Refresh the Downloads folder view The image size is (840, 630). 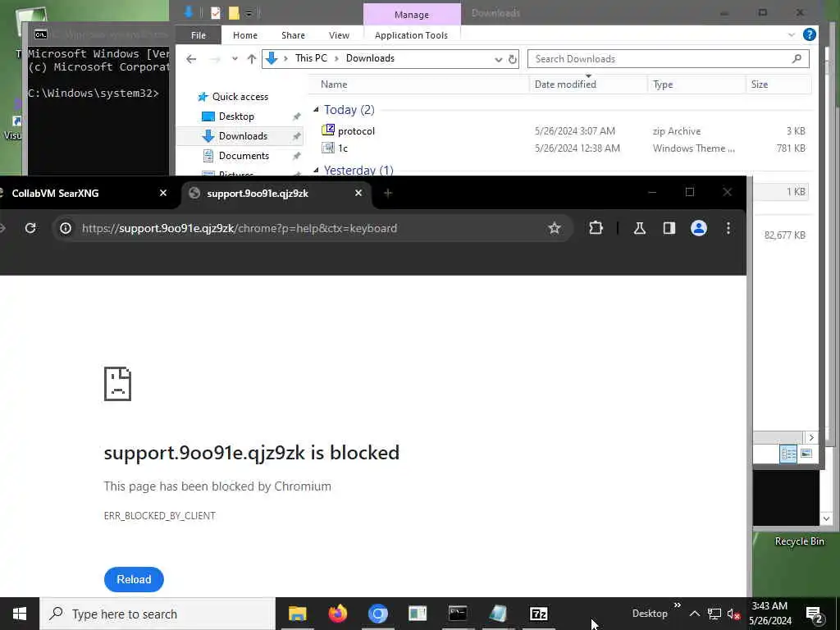513,59
